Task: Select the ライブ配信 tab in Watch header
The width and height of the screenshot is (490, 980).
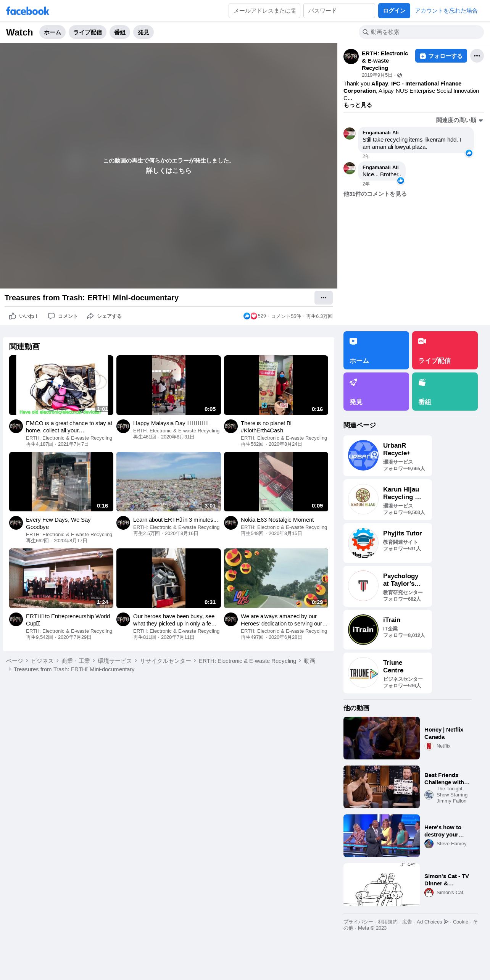Action: click(87, 32)
